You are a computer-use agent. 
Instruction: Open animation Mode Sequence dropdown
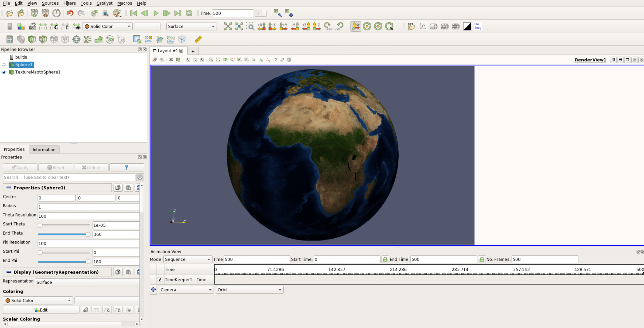click(188, 259)
